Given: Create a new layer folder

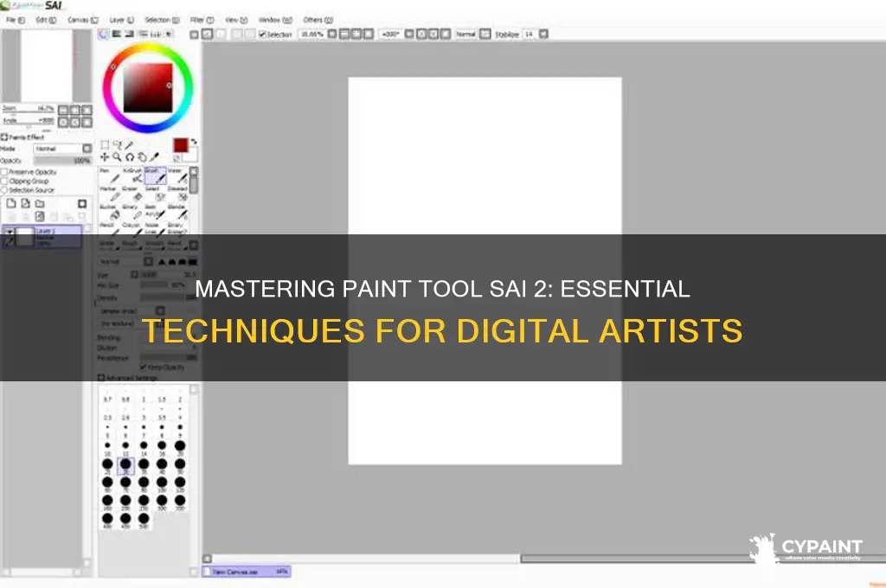Looking at the screenshot, I should click(40, 203).
